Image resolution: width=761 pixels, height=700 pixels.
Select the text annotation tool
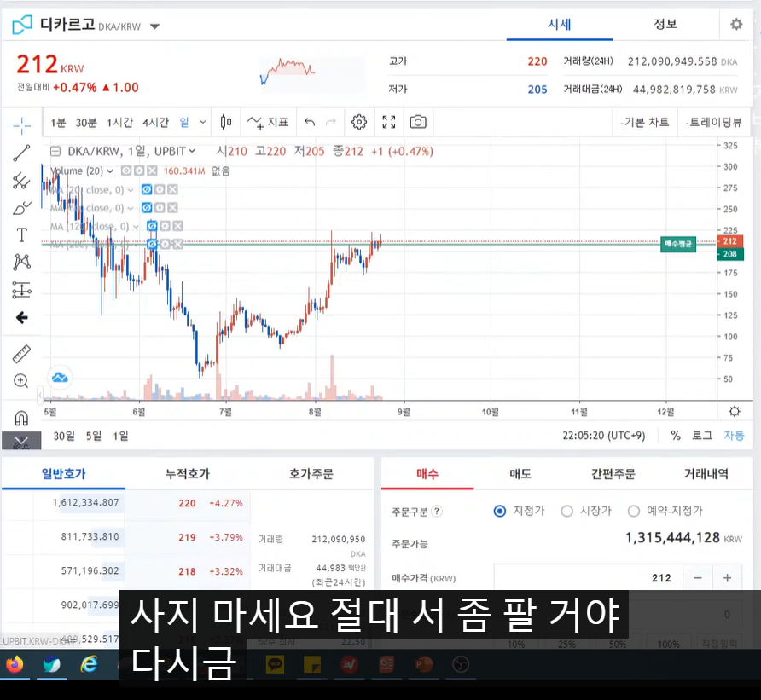pyautogui.click(x=21, y=235)
